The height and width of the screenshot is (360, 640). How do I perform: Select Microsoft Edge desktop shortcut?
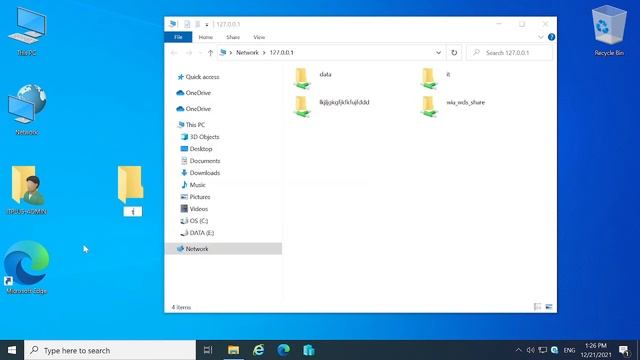(27, 267)
